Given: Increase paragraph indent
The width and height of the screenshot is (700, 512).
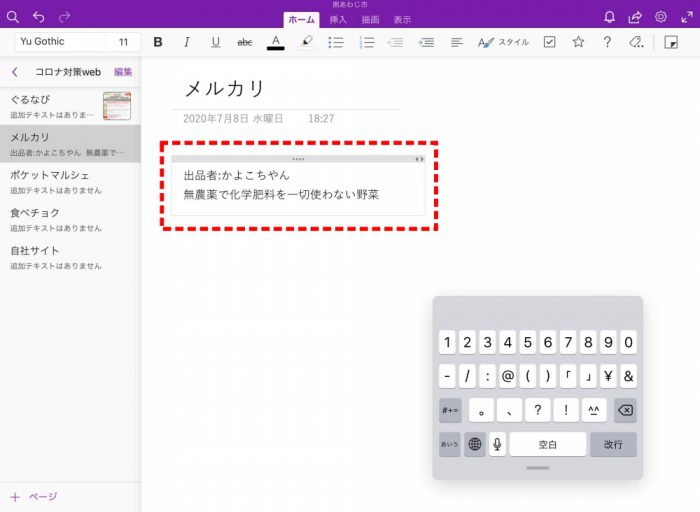Looking at the screenshot, I should point(426,42).
